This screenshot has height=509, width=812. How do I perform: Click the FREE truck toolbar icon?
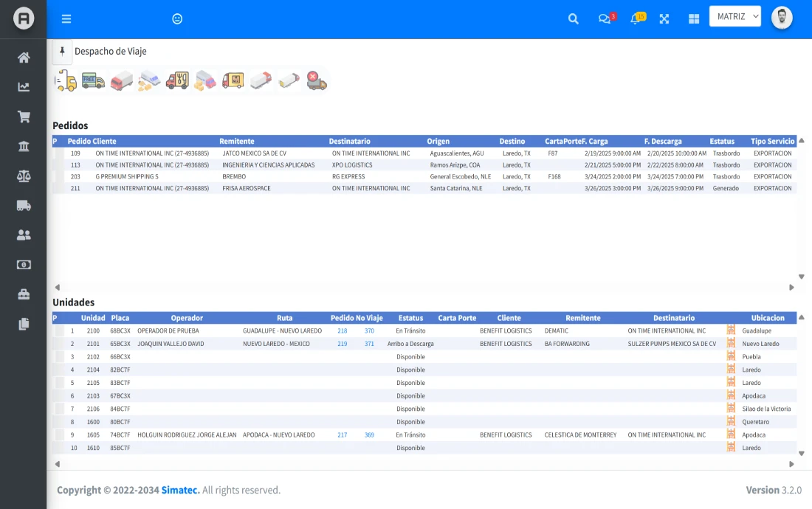pos(93,80)
